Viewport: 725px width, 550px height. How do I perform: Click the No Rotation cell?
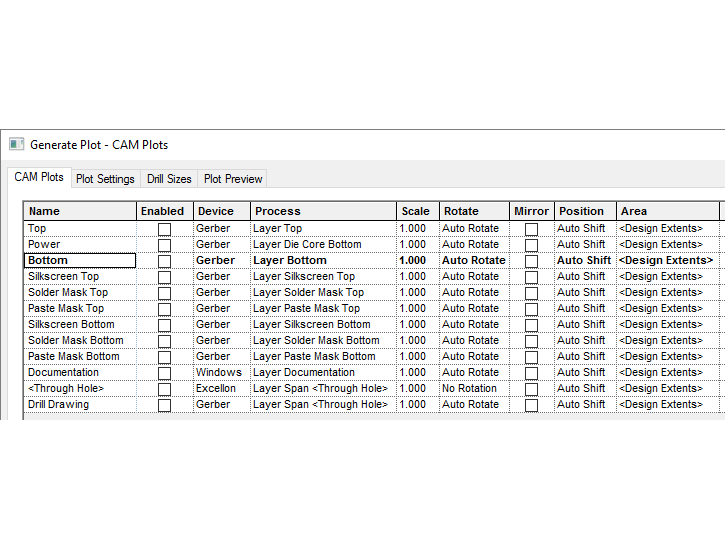474,388
